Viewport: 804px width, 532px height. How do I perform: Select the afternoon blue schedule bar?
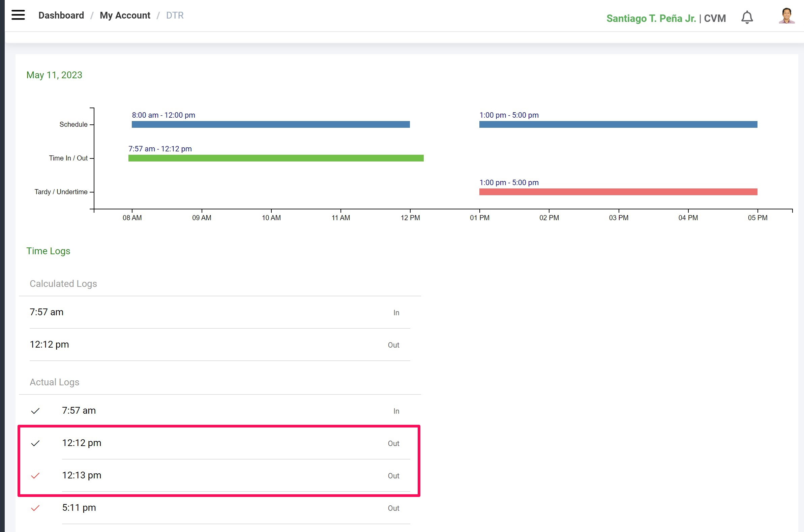[x=618, y=124]
